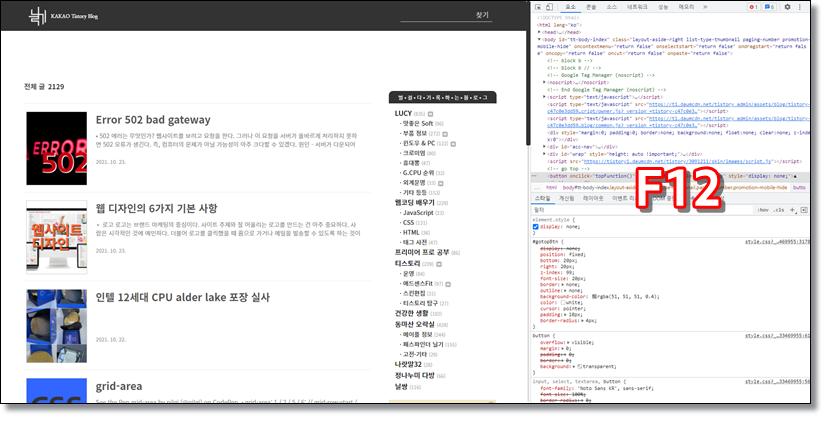823x426 pixels.
Task: Open the 프리미어 프로 공부 category
Action: (422, 252)
